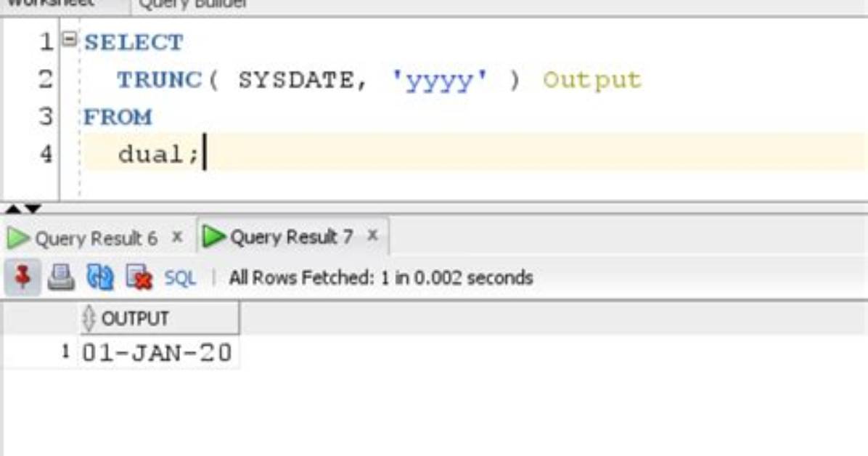Click the green run icon on Query Result 6
The height and width of the screenshot is (456, 868).
[18, 238]
